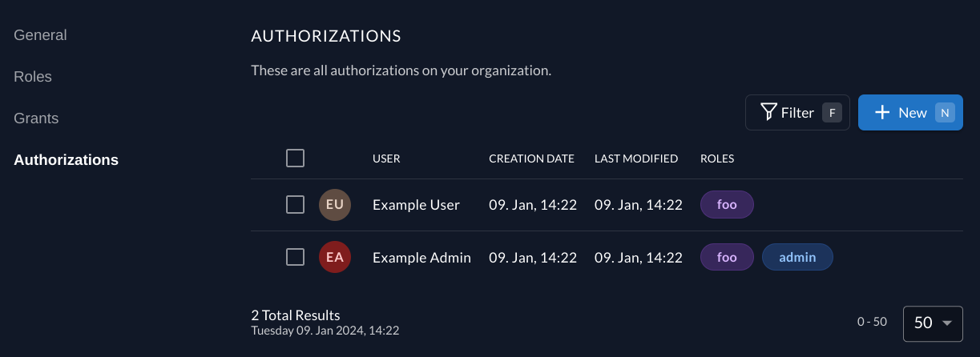The height and width of the screenshot is (357, 980).
Task: Click the foo role badge for Example Admin
Action: pos(727,258)
